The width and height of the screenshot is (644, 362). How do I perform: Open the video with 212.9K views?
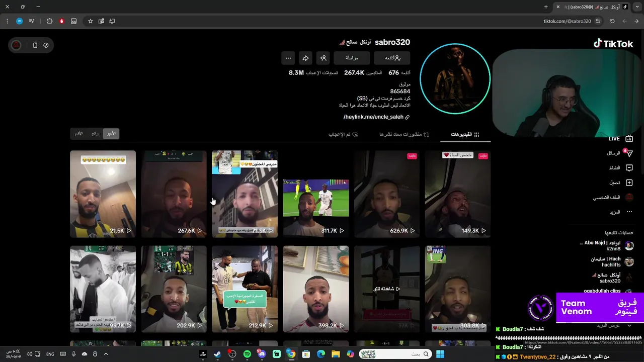pyautogui.click(x=245, y=289)
